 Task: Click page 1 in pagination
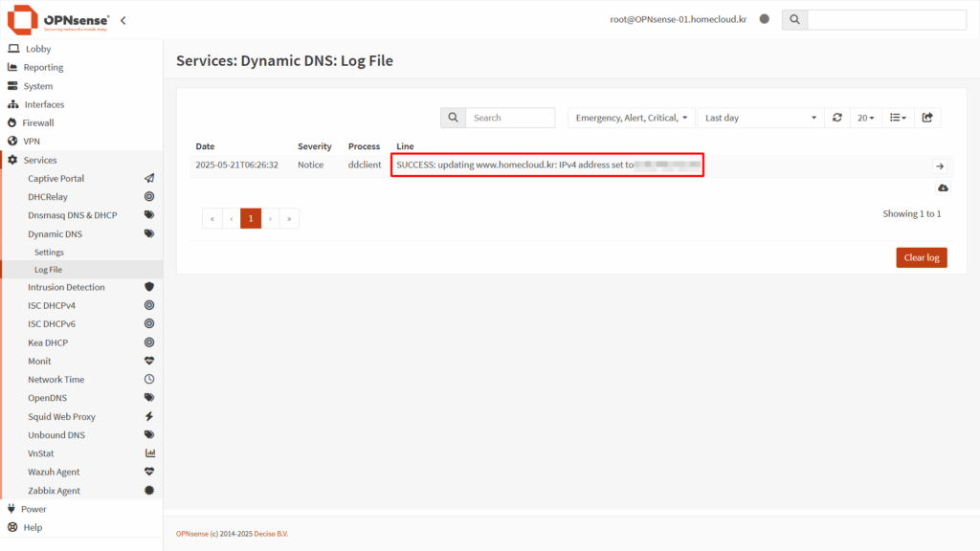(251, 218)
